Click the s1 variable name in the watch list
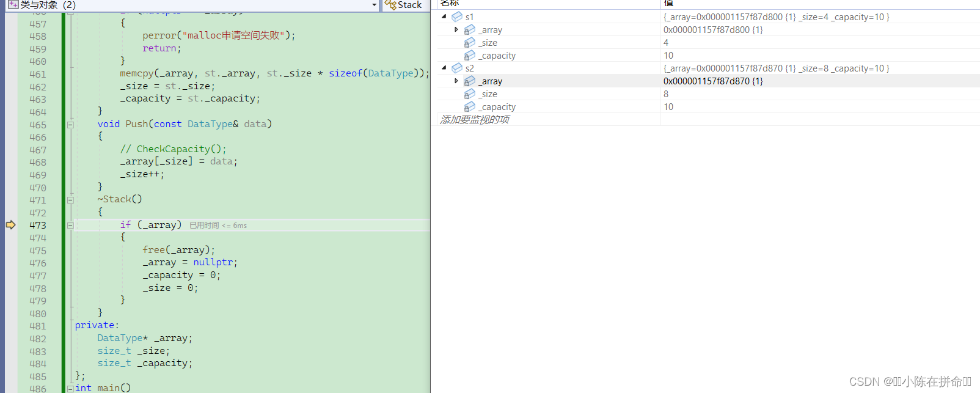 click(469, 17)
